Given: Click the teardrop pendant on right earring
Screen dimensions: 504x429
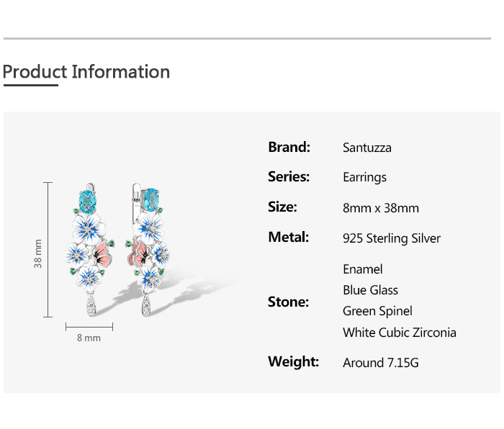Looking at the screenshot, I should click(x=146, y=305).
